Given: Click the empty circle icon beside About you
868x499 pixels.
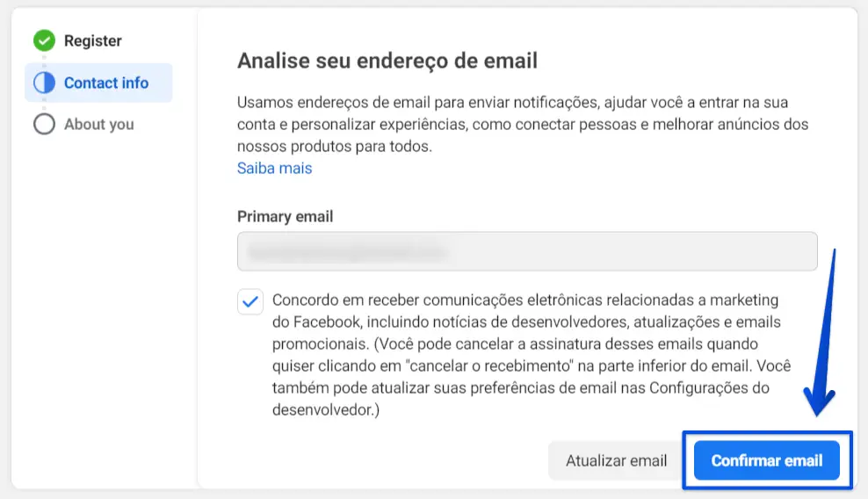Looking at the screenshot, I should coord(44,124).
